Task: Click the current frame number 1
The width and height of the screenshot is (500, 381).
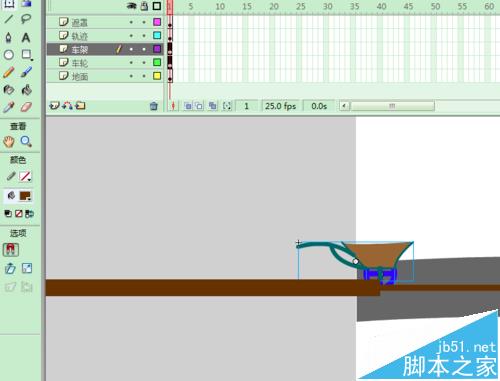Action: [x=246, y=106]
